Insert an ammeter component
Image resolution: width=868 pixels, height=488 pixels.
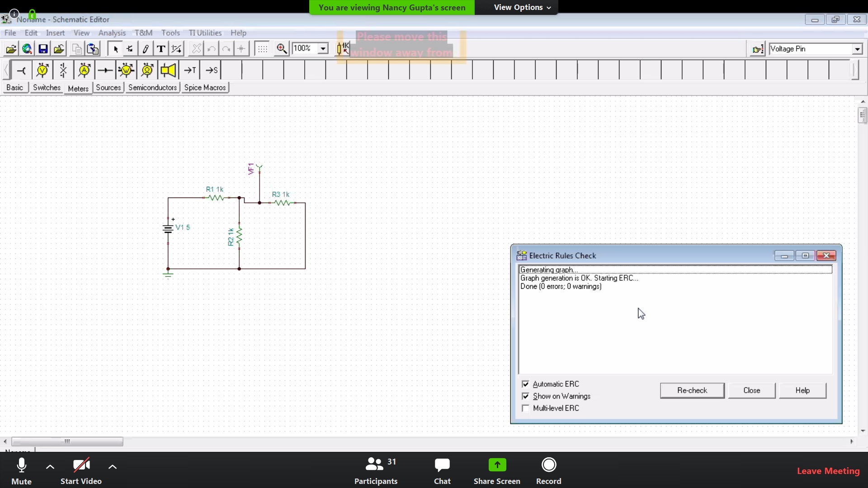click(85, 70)
